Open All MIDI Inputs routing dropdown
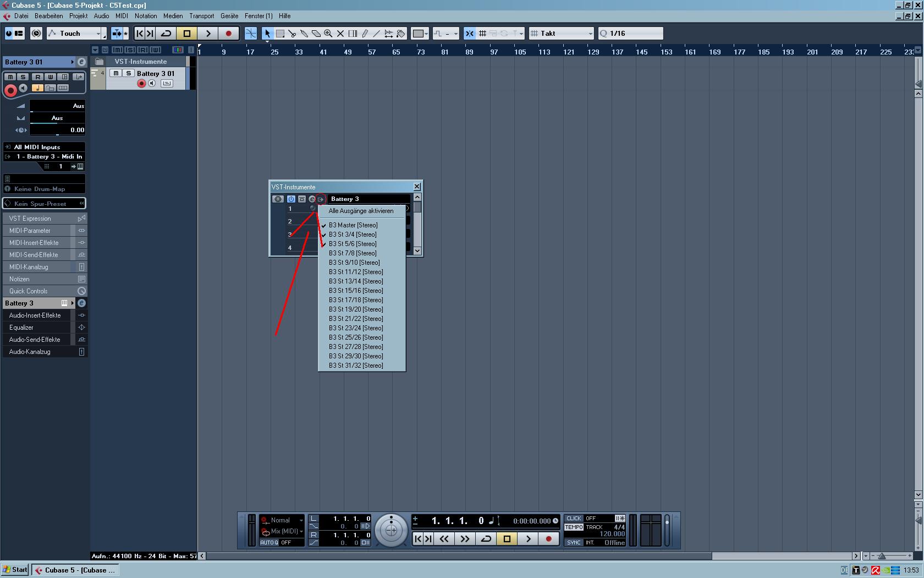The width and height of the screenshot is (924, 578). (x=45, y=147)
